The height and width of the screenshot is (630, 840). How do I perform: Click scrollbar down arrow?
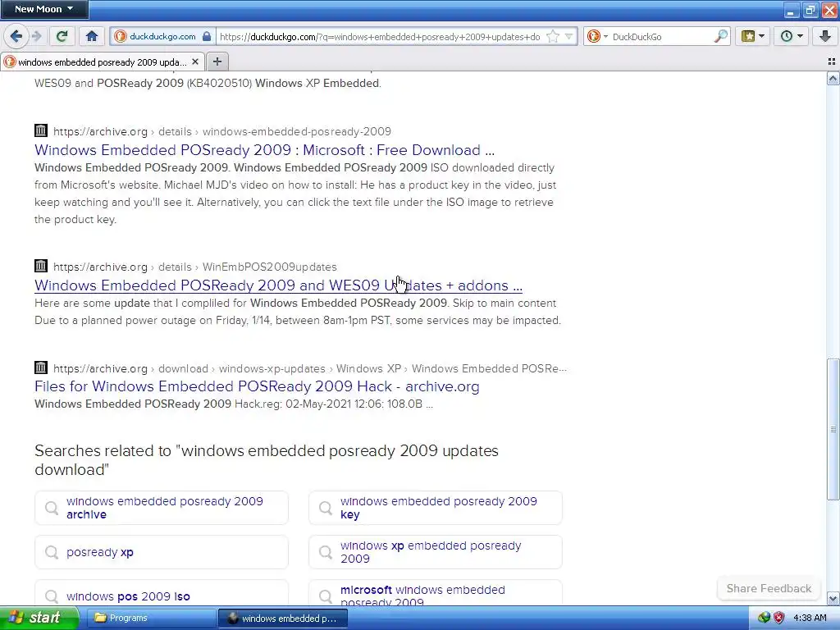click(833, 598)
